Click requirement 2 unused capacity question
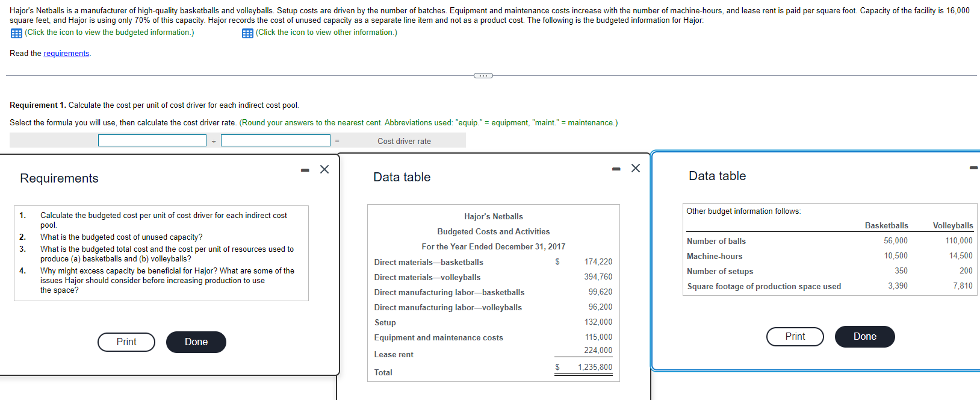Screen dimensions: 980x400 point(122,237)
